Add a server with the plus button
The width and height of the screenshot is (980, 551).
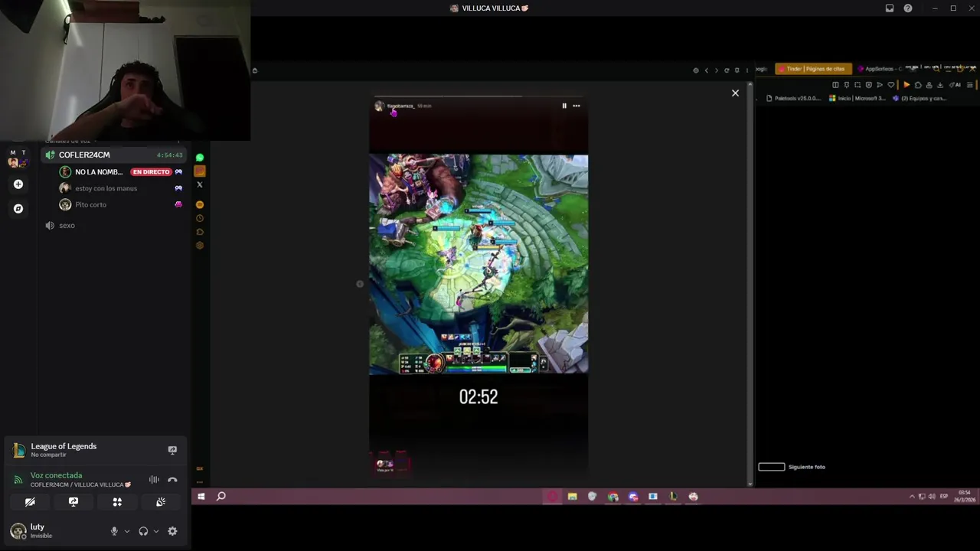(18, 184)
